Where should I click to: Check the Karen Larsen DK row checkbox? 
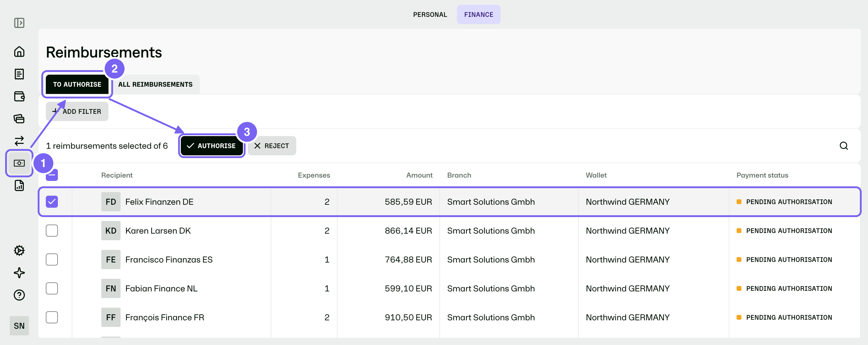[52, 231]
